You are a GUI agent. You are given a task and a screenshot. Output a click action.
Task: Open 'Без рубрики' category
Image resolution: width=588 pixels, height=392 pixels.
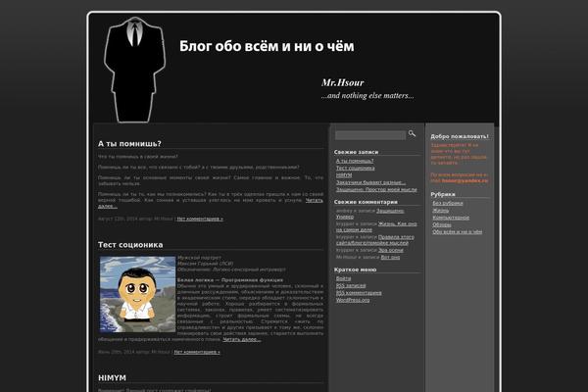pos(448,203)
